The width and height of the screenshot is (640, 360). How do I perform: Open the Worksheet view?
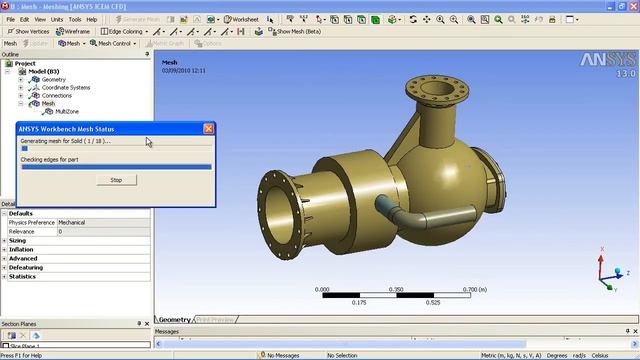pos(241,19)
